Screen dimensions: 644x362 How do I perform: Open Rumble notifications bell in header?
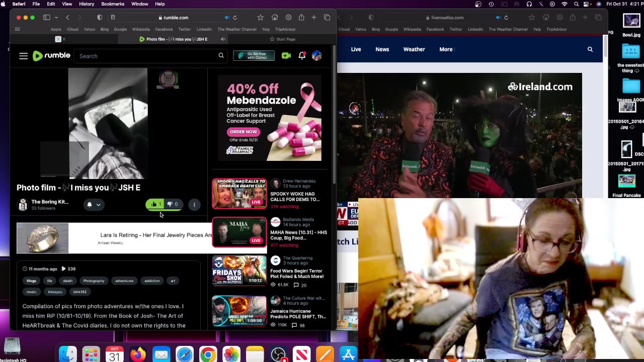pos(302,56)
